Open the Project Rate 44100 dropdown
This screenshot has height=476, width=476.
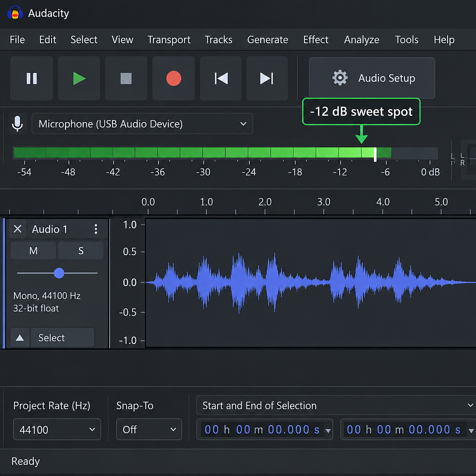coord(57,429)
